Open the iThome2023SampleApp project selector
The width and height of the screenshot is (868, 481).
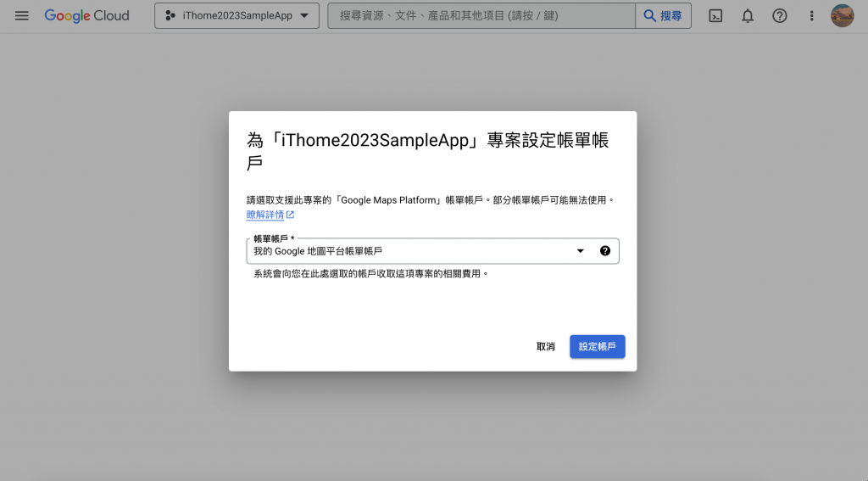[x=237, y=15]
